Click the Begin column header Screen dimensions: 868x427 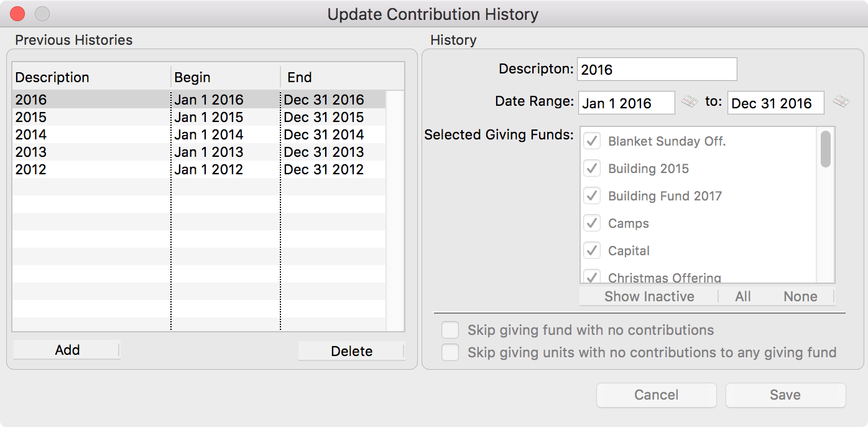pyautogui.click(x=225, y=77)
